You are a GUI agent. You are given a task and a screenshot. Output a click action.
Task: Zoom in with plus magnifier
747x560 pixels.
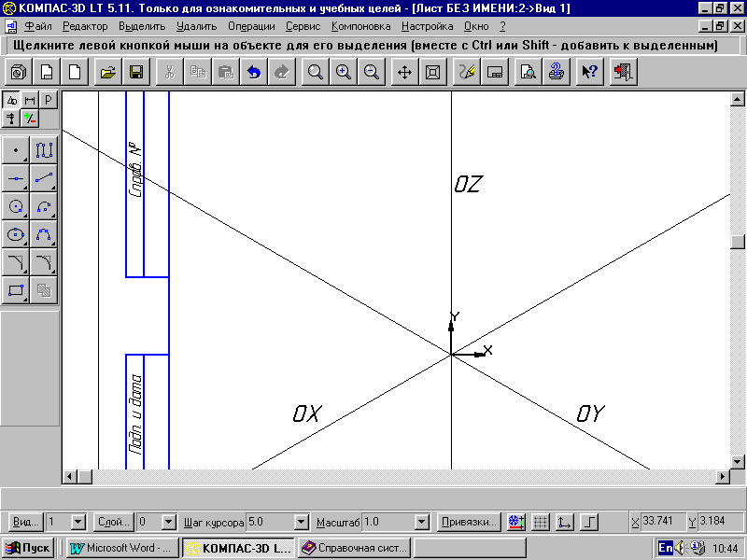343,72
